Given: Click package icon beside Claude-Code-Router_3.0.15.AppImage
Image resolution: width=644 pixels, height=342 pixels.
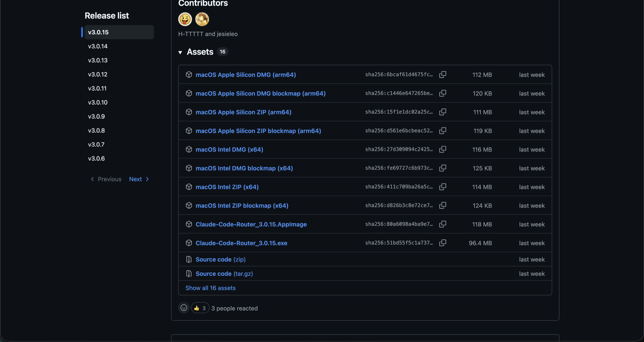Looking at the screenshot, I should pyautogui.click(x=189, y=224).
